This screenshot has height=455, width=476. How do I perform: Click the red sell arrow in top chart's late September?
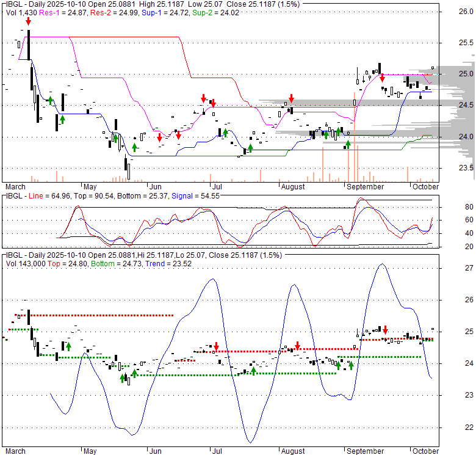pos(382,78)
